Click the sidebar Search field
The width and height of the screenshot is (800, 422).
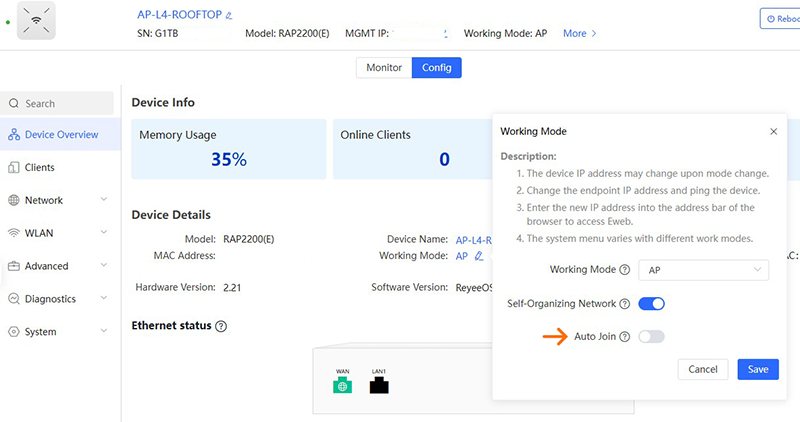click(x=60, y=103)
